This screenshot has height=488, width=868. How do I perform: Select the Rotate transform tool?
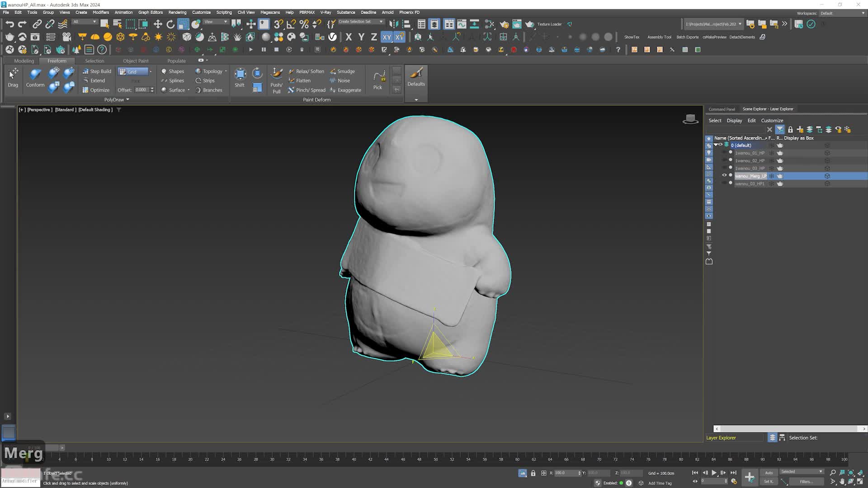point(170,24)
